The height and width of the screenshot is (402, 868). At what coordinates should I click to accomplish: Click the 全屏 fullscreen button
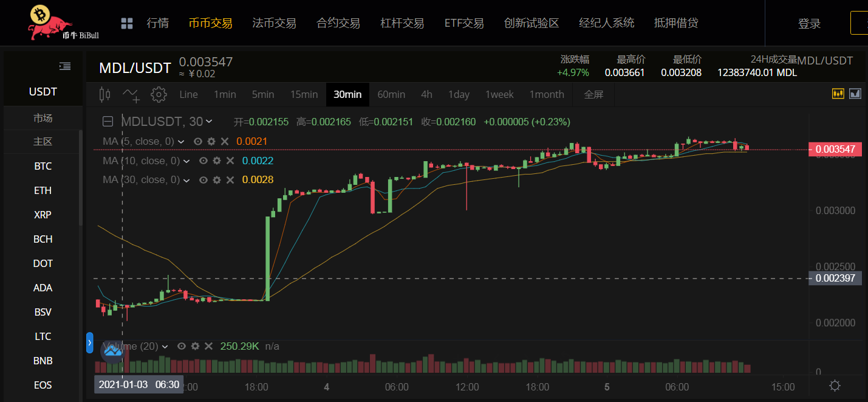593,94
